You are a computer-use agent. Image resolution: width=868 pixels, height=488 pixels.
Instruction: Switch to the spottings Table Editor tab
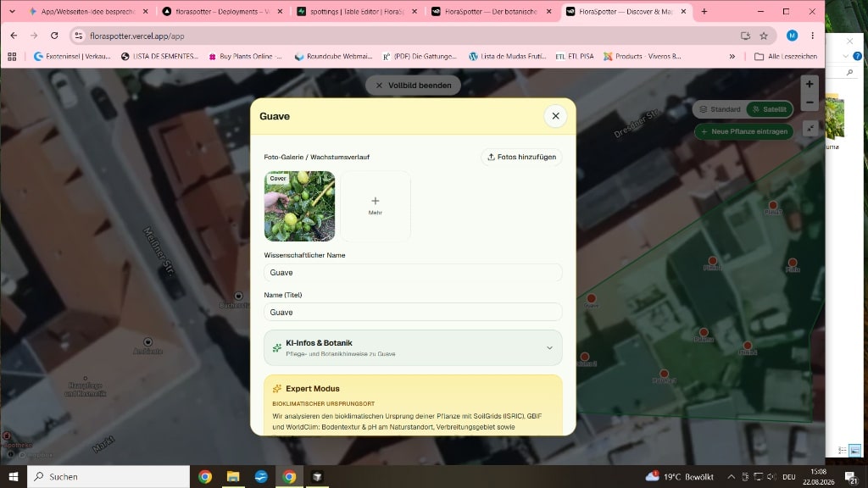point(357,11)
